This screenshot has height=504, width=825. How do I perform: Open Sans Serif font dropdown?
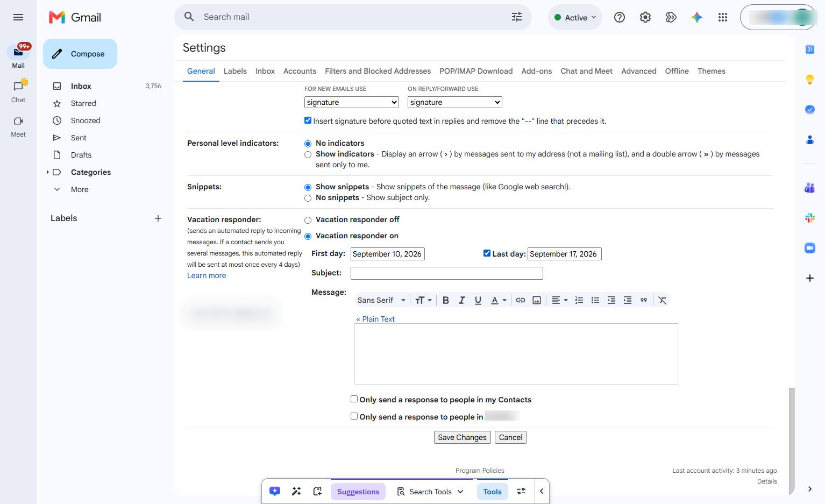point(381,300)
